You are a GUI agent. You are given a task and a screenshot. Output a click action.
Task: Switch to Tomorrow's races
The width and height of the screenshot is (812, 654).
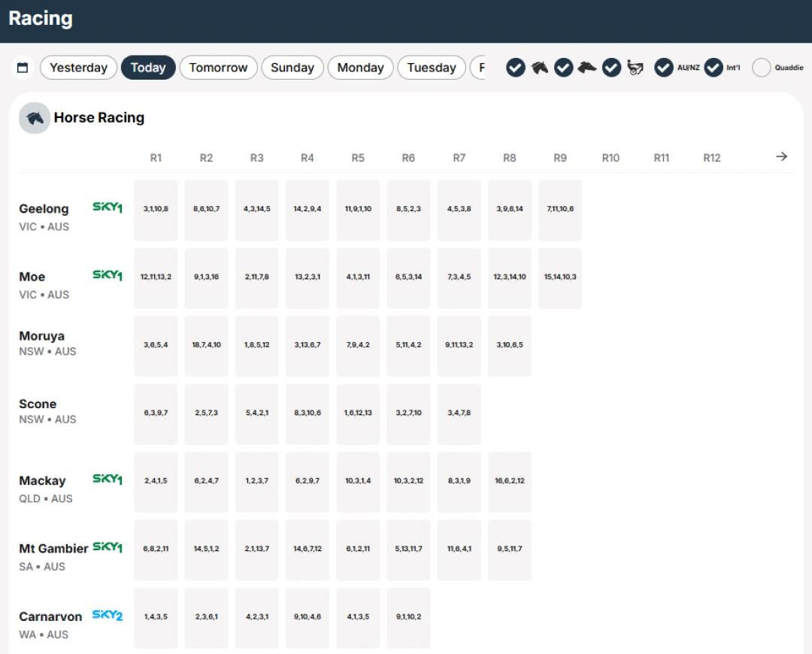[219, 68]
